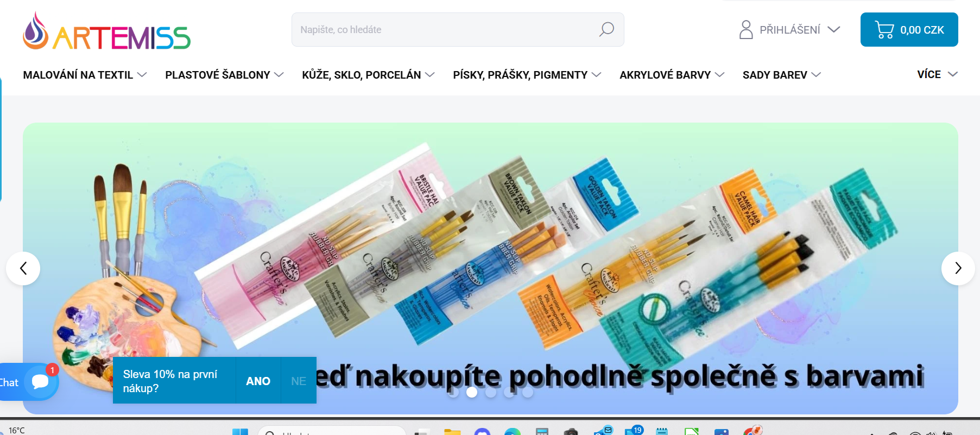The width and height of the screenshot is (980, 435).
Task: Open the shopping cart showing 0,00 CZK
Action: click(x=909, y=30)
